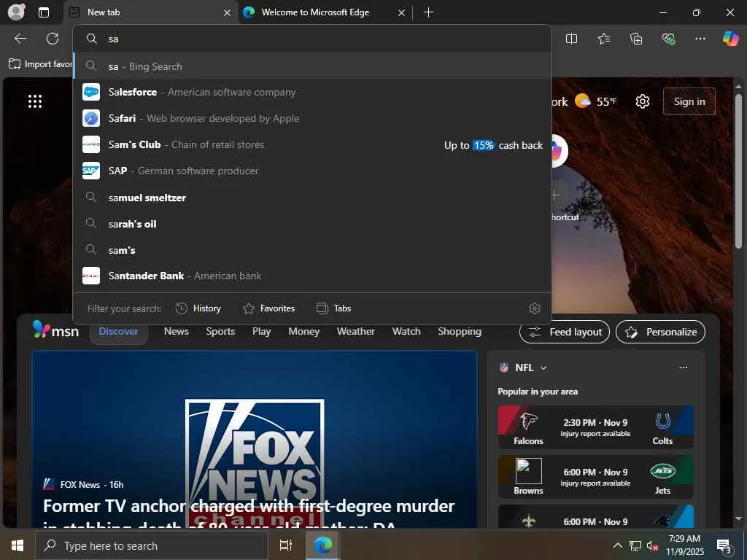Choose sarah's oil search suggestion
The image size is (747, 560).
point(312,224)
